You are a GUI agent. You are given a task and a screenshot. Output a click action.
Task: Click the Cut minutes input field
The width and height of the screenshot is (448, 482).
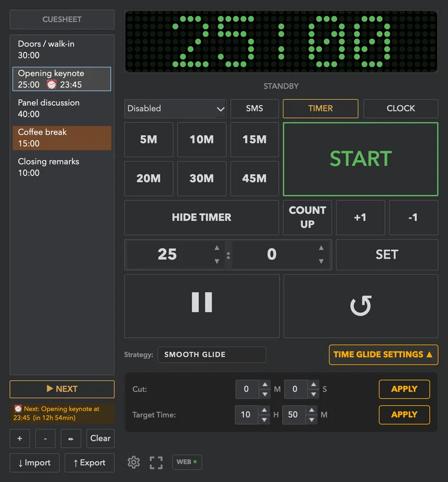[247, 389]
